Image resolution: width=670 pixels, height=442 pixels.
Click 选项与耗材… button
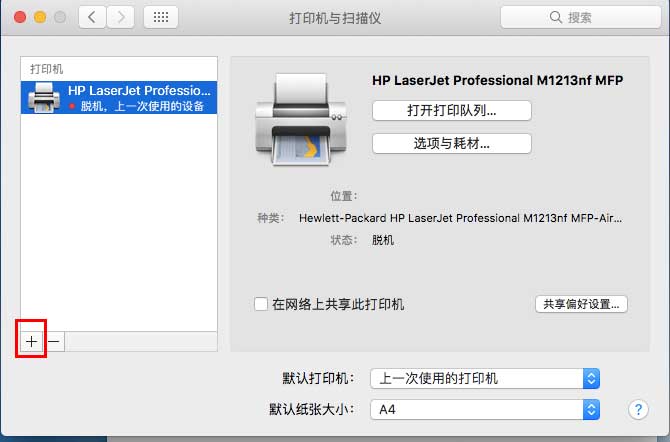click(x=452, y=143)
